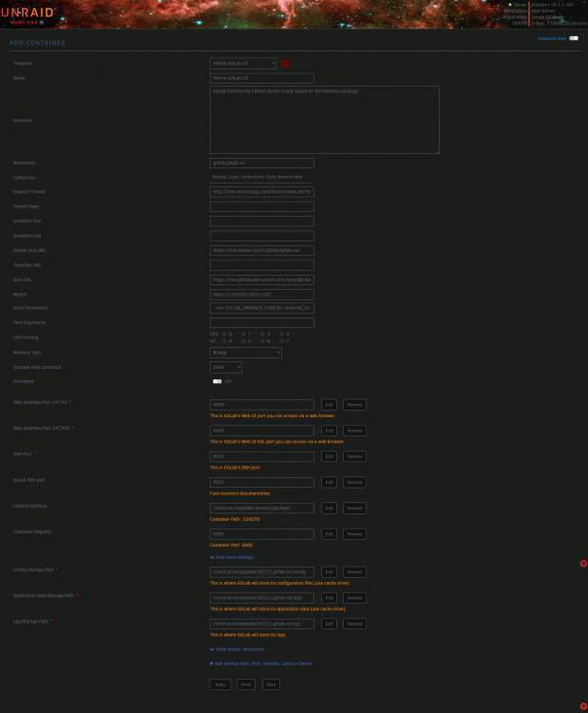Image resolution: width=588 pixels, height=713 pixels.
Task: Select CPU 2 pinning checkbox
Action: coord(262,334)
